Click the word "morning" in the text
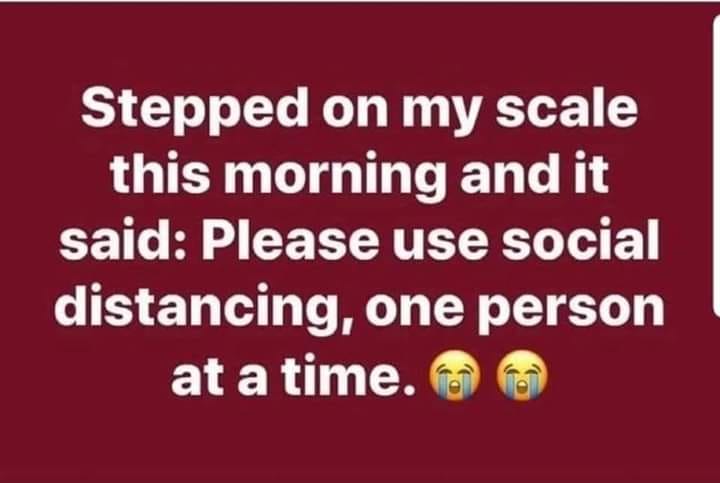 [x=335, y=178]
